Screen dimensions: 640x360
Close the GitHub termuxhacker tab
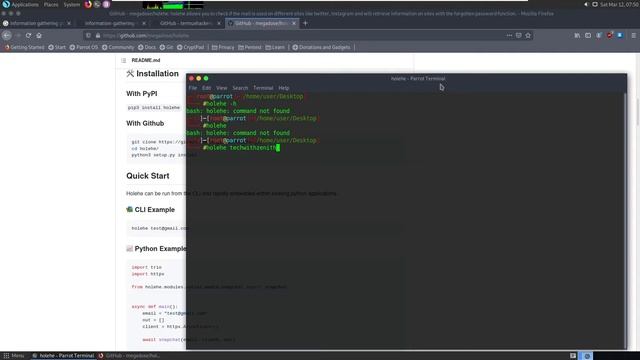(x=219, y=23)
